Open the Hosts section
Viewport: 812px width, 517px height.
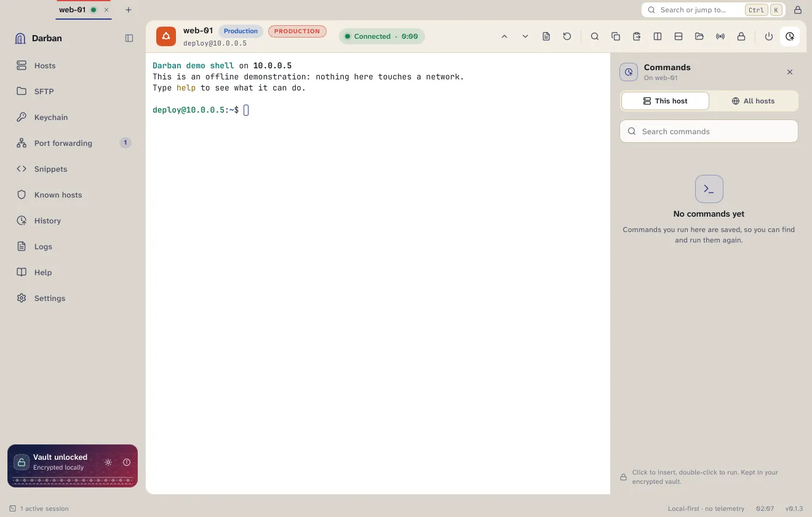pos(73,65)
